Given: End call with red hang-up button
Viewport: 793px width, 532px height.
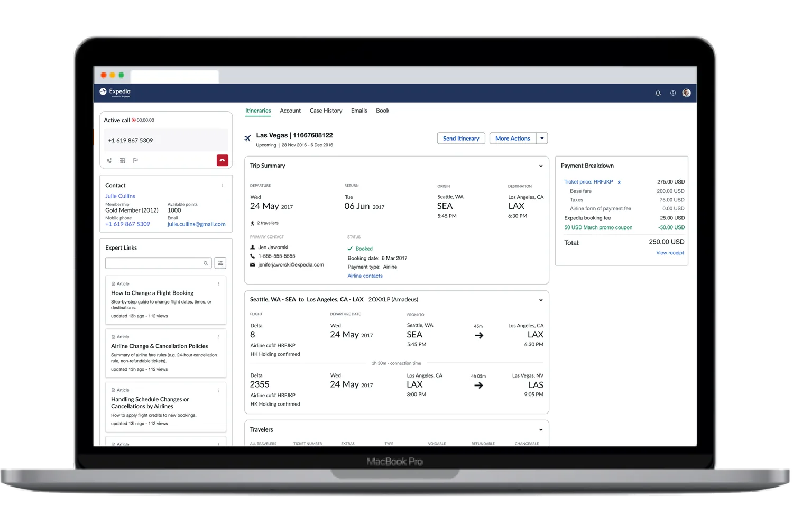Looking at the screenshot, I should (x=223, y=160).
